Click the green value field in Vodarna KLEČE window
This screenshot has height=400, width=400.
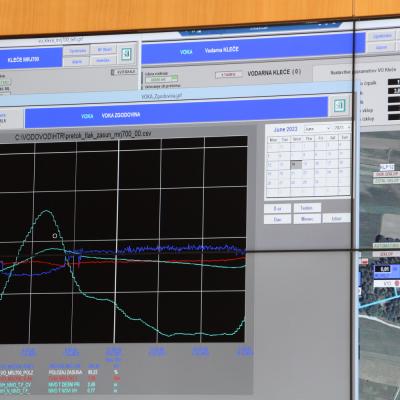point(161,79)
